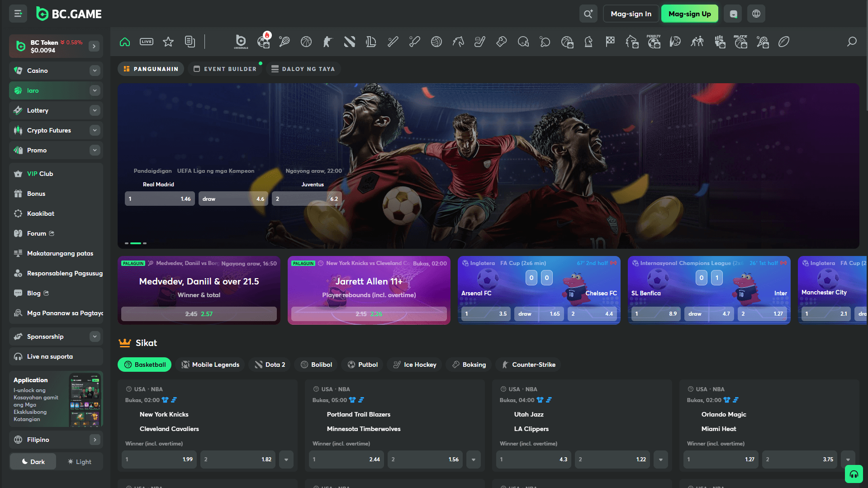Image resolution: width=868 pixels, height=488 pixels.
Task: Select the American football helmet icon
Action: [523, 42]
